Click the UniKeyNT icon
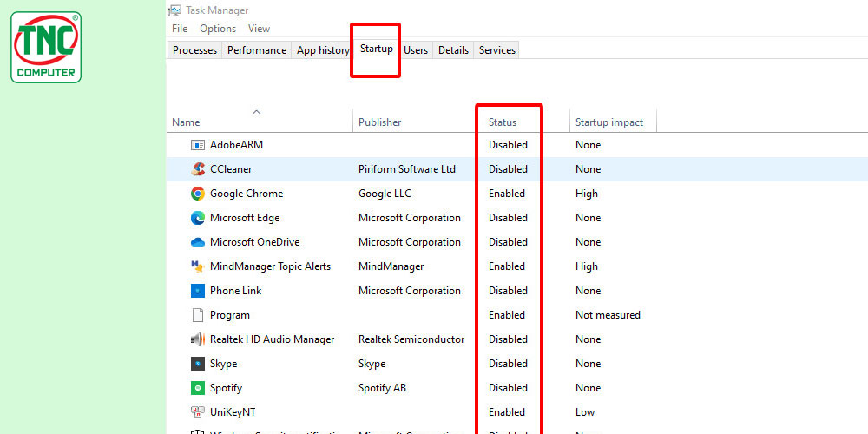868x434 pixels. point(198,412)
